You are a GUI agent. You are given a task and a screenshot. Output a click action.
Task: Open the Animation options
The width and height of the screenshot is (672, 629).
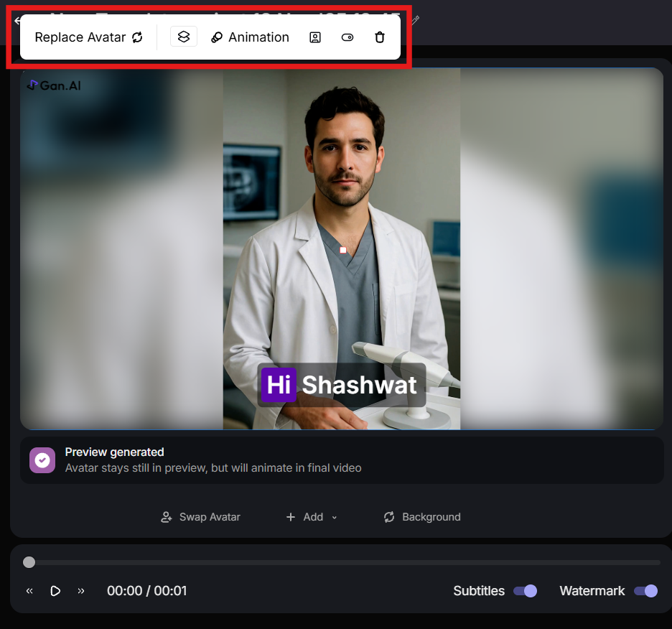tap(250, 37)
